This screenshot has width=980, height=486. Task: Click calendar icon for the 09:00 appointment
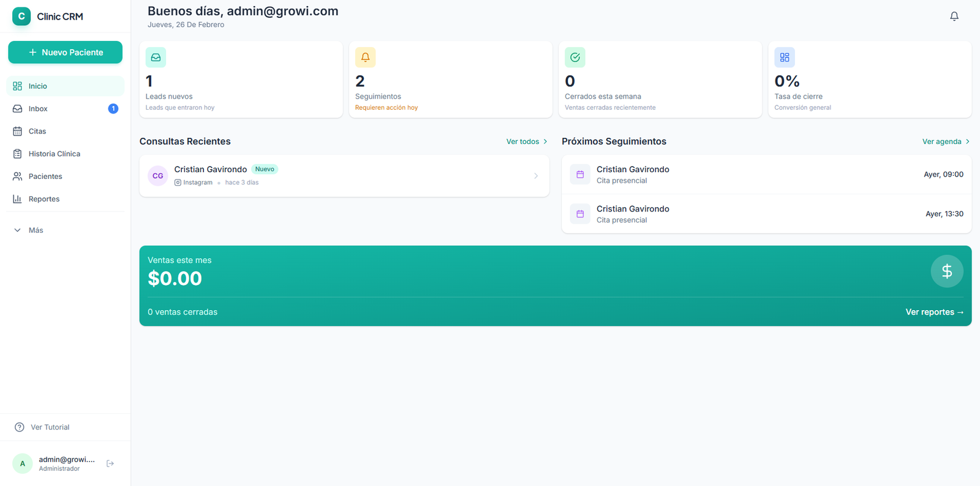click(580, 175)
